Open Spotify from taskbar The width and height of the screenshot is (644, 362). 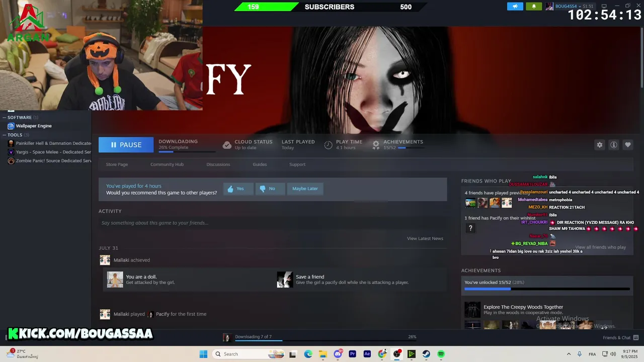click(x=441, y=354)
